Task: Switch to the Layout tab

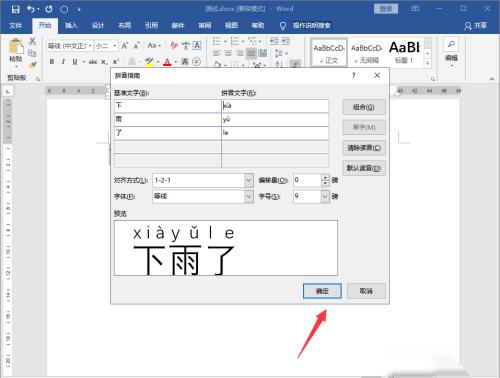Action: pyautogui.click(x=124, y=25)
